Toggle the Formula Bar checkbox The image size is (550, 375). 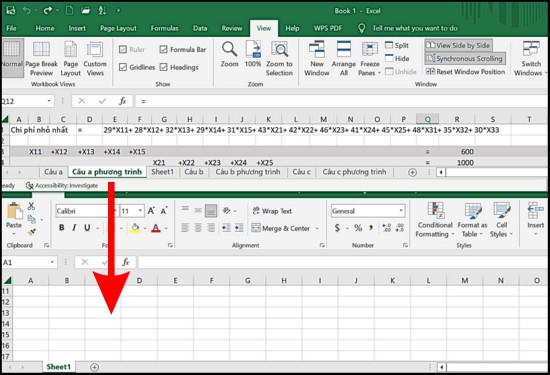[163, 49]
